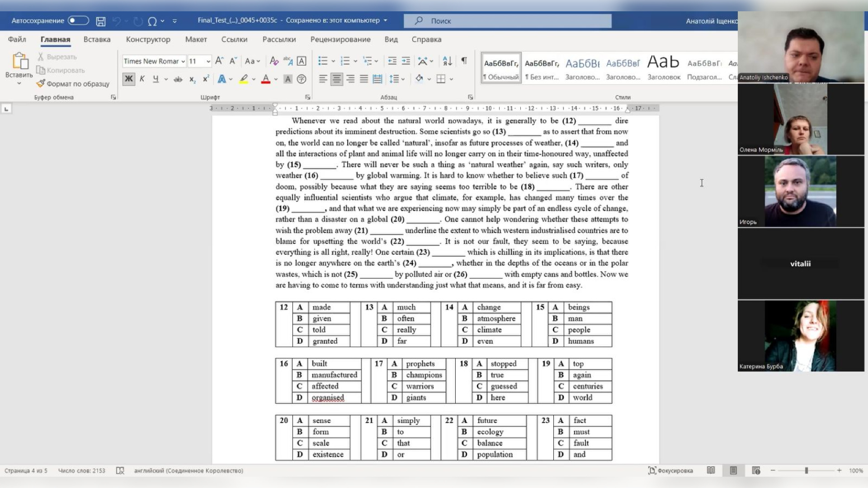Image resolution: width=868 pixels, height=488 pixels.
Task: Click the strikethrough icon
Action: click(178, 79)
